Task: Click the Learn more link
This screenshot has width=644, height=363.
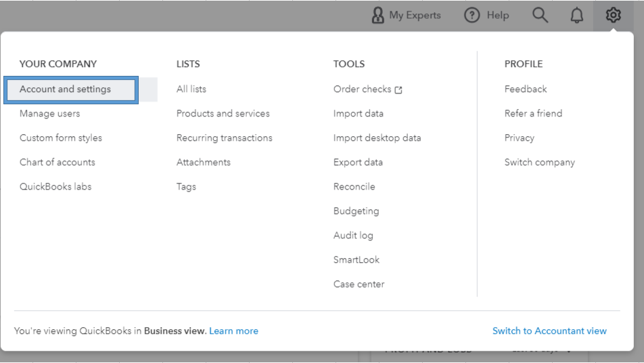Action: [233, 331]
